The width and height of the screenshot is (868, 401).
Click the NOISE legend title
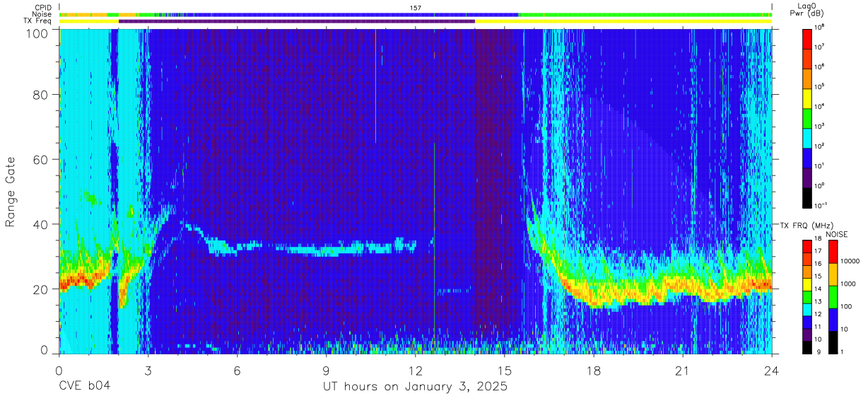pos(837,233)
